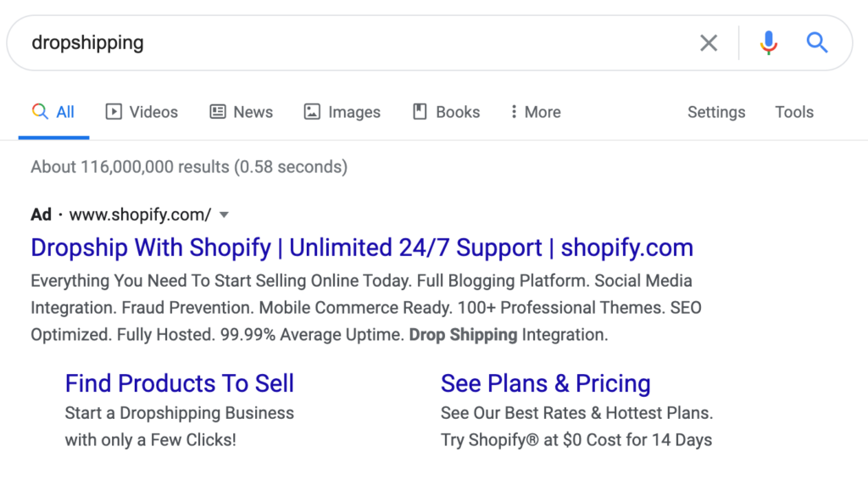Start voice search with the microphone icon
This screenshot has height=480, width=868.
(x=768, y=42)
